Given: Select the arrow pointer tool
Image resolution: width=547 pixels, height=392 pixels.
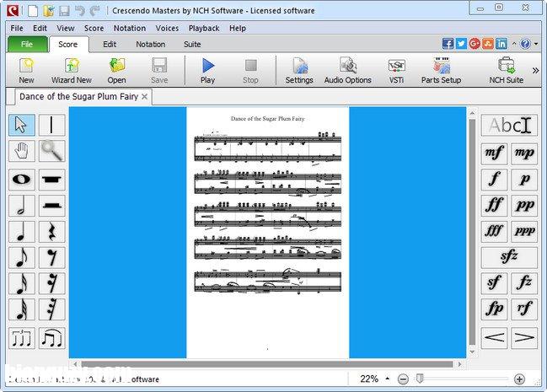Looking at the screenshot, I should (22, 125).
